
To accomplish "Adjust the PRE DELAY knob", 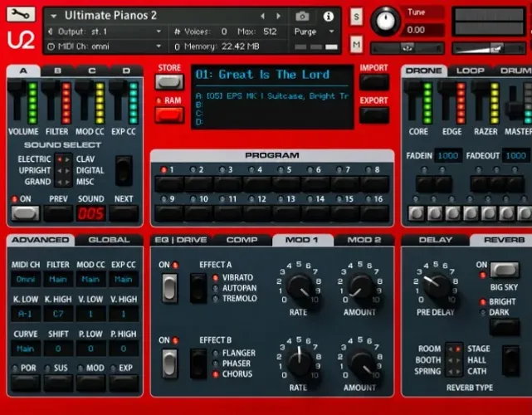I will click(x=435, y=286).
